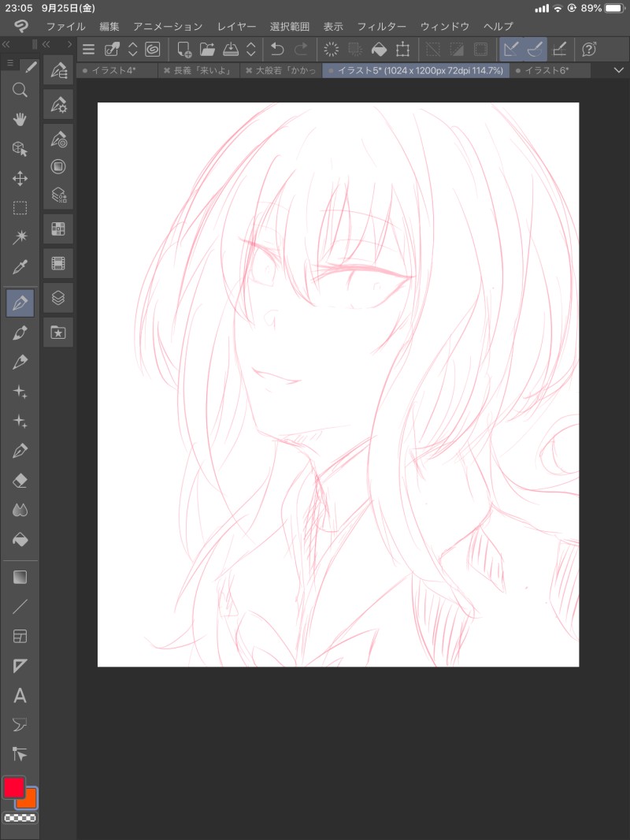Toggle the selection border display icon
This screenshot has width=630, height=840.
pyautogui.click(x=480, y=50)
